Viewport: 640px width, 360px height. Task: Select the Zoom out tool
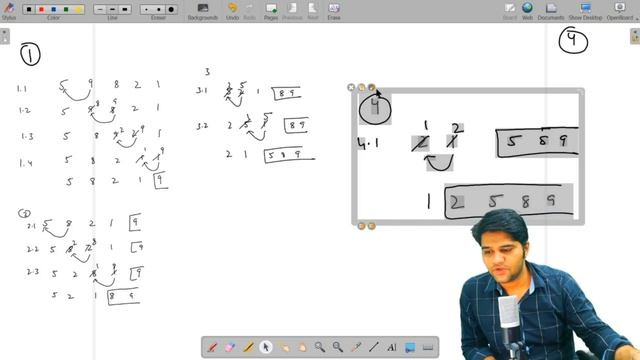[x=338, y=347]
